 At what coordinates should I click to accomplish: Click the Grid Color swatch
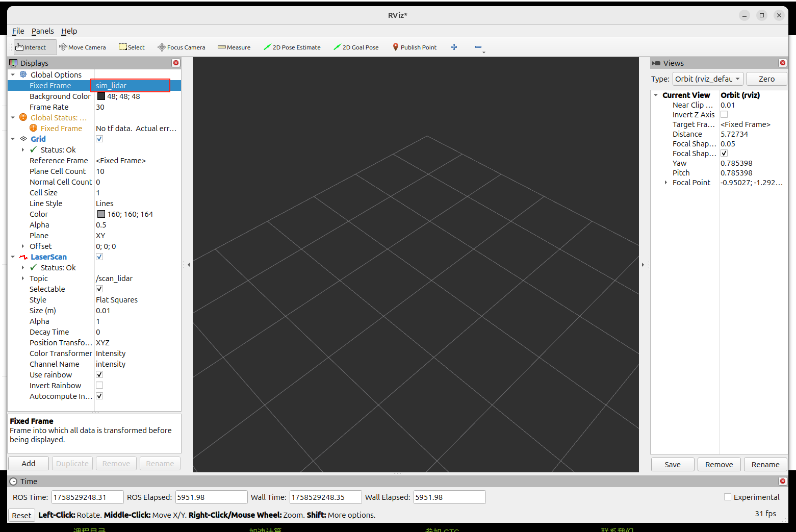coord(101,214)
